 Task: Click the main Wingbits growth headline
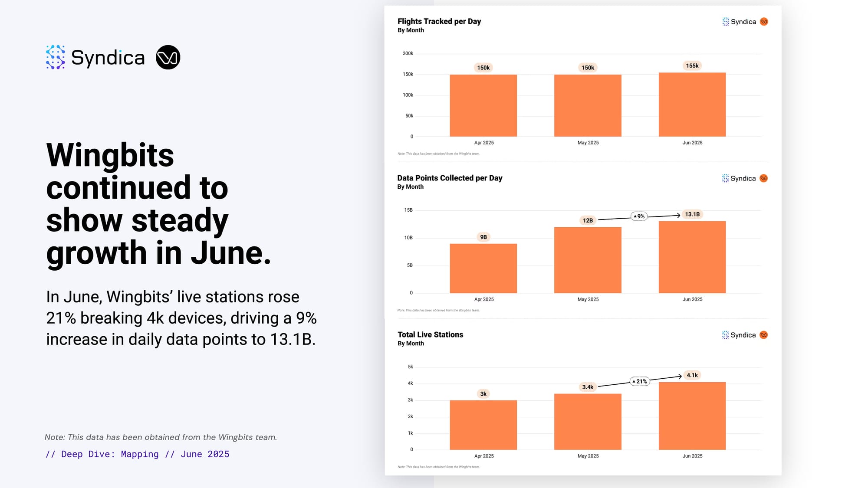point(158,203)
